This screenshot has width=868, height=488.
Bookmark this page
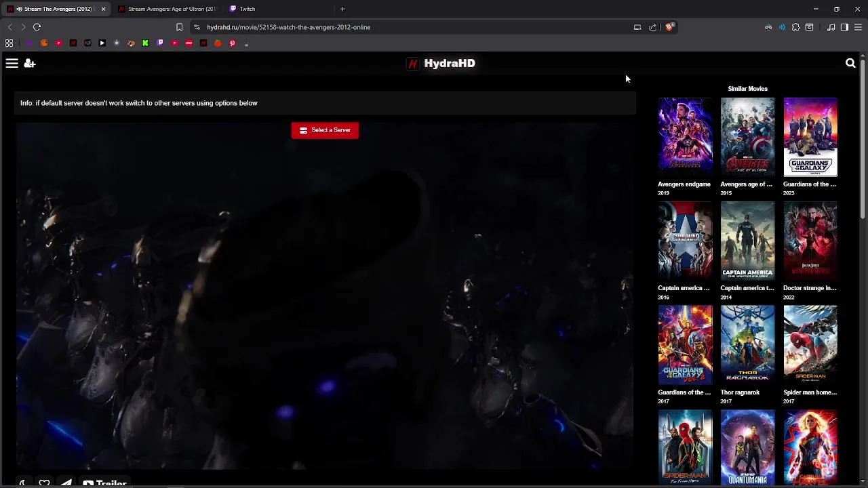[x=179, y=27]
